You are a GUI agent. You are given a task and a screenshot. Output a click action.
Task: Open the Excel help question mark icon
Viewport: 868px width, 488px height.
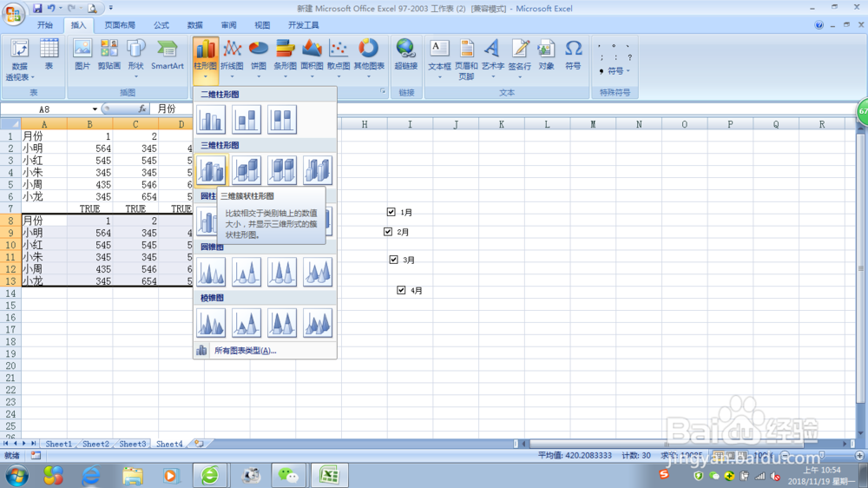click(x=819, y=25)
